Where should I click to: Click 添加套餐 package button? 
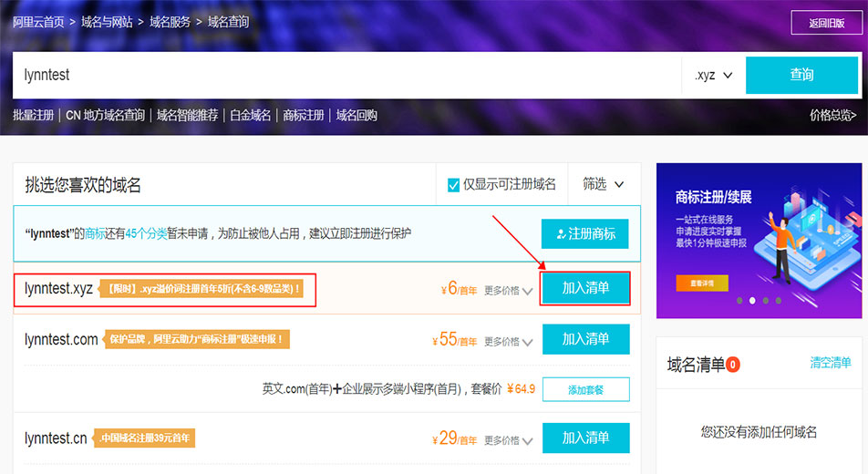pyautogui.click(x=584, y=389)
